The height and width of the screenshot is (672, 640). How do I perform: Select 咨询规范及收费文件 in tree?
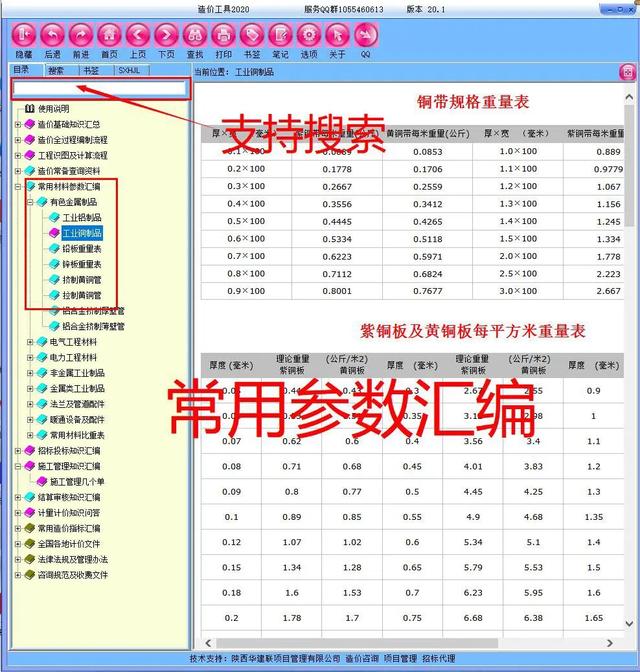[x=73, y=575]
